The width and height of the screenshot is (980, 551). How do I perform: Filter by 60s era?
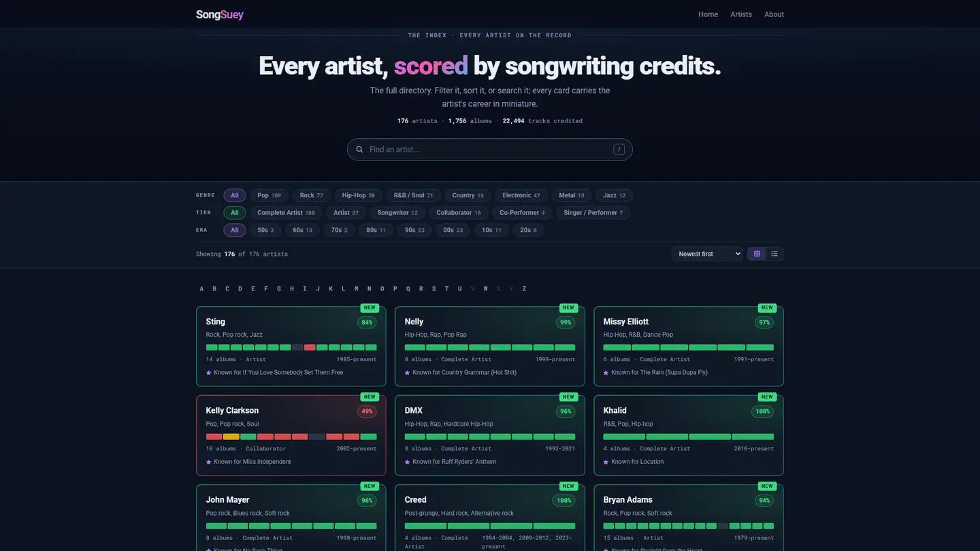tap(303, 230)
